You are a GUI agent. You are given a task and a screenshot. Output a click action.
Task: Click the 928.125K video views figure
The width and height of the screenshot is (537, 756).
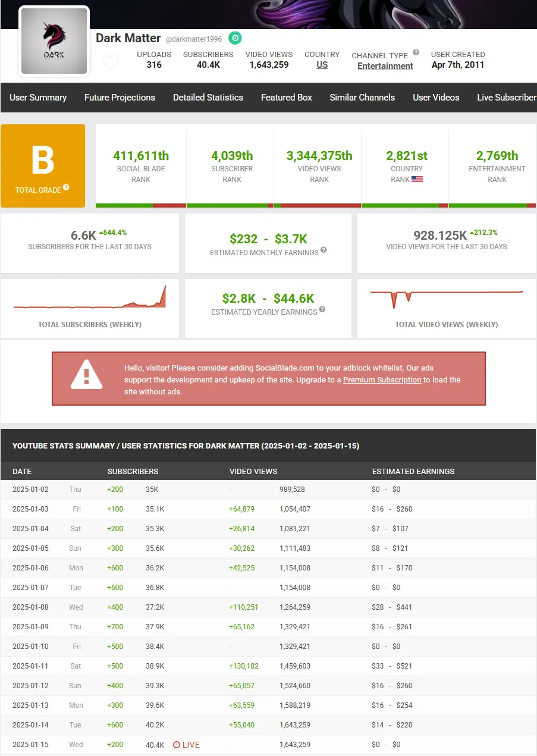click(440, 235)
